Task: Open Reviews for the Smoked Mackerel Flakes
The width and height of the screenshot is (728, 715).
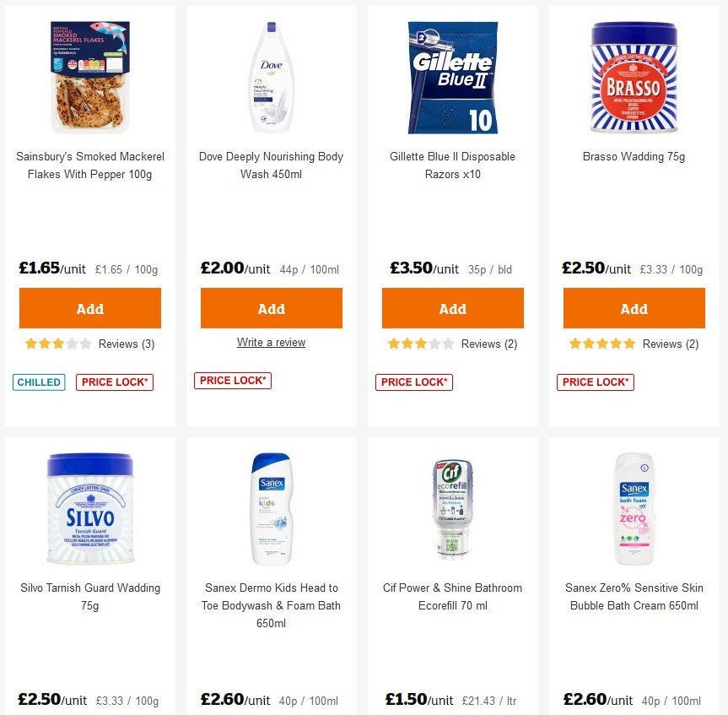Action: 127,344
